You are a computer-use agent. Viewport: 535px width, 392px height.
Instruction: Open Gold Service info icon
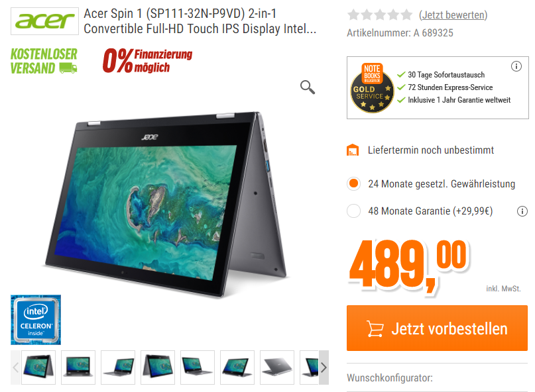pyautogui.click(x=516, y=66)
